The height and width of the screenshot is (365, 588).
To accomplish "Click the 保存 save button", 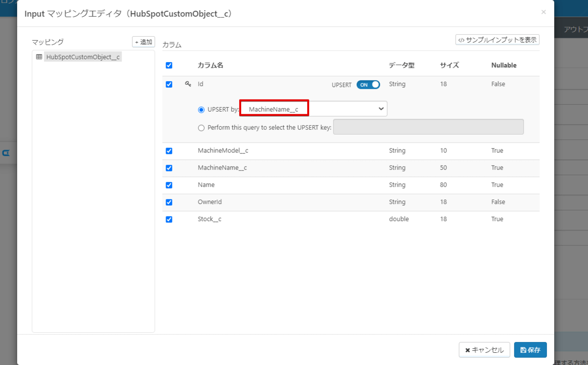I will [530, 350].
